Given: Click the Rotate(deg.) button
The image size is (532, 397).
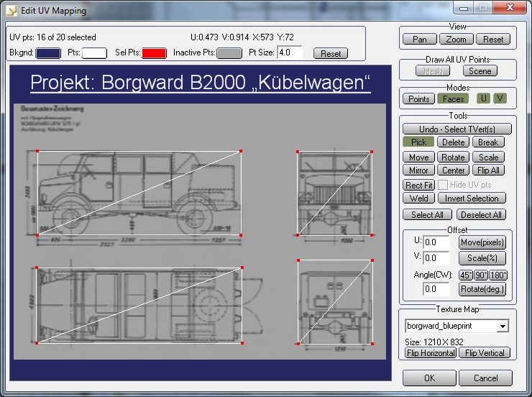Looking at the screenshot, I should [482, 289].
